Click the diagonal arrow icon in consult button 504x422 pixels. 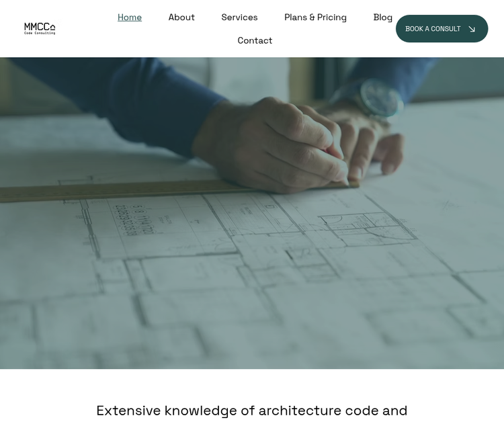click(472, 29)
